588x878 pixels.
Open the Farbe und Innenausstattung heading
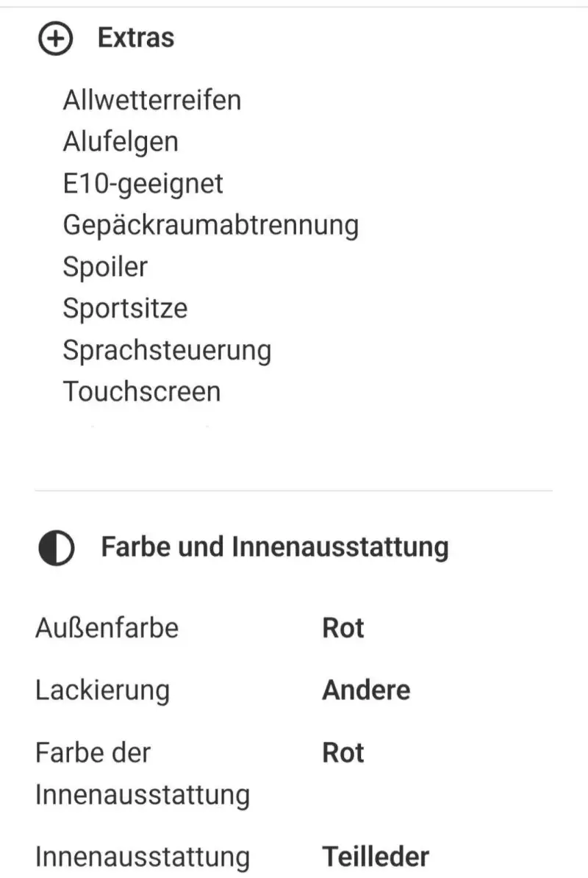point(275,547)
